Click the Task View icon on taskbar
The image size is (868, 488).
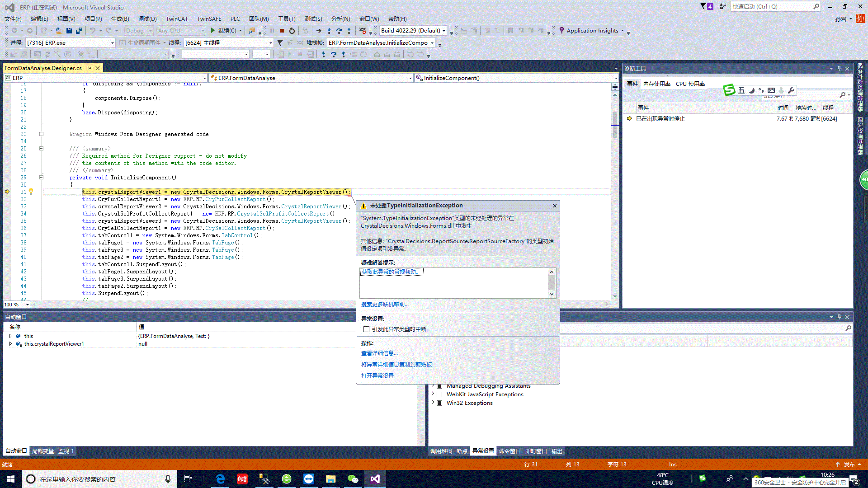click(188, 479)
